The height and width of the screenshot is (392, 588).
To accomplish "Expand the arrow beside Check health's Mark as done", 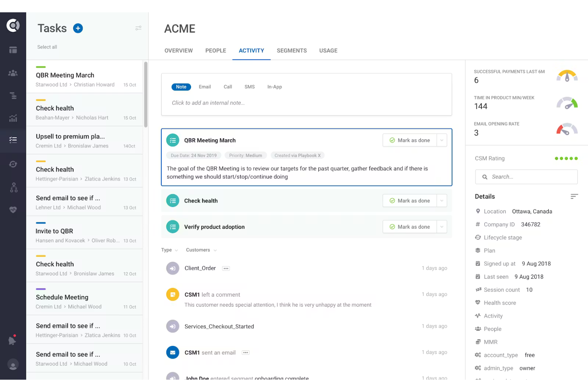I will coord(442,201).
